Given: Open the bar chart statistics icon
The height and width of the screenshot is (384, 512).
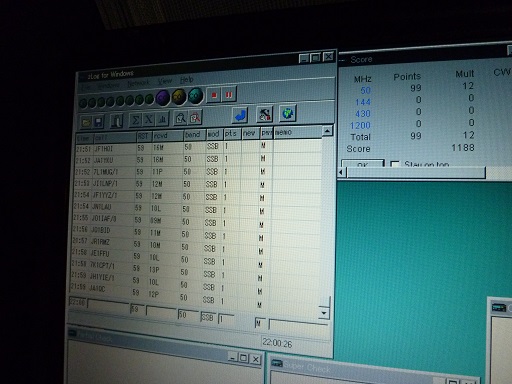Looking at the screenshot, I should (162, 118).
